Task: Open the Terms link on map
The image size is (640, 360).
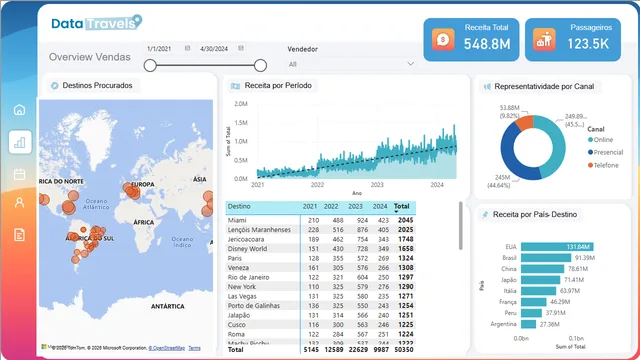Action: point(194,348)
